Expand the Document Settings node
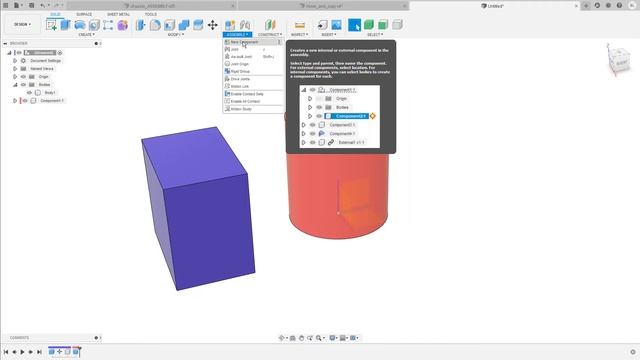Image resolution: width=640 pixels, height=360 pixels. (15, 60)
